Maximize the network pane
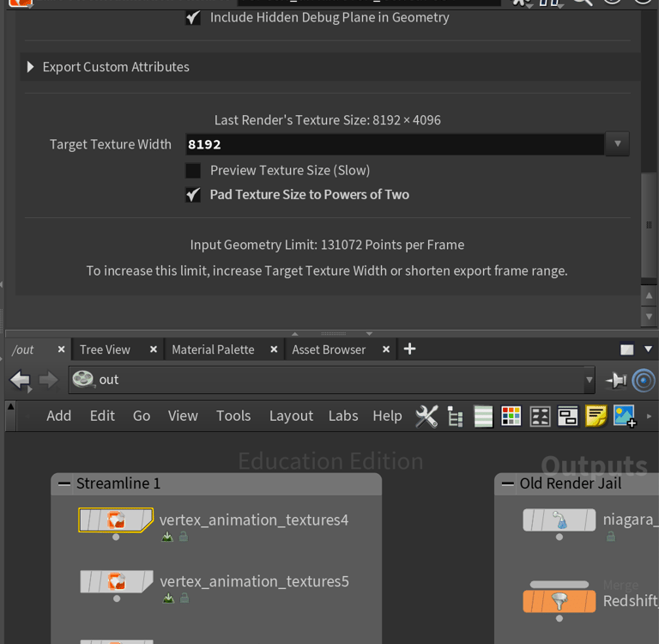659x644 pixels. coord(626,349)
